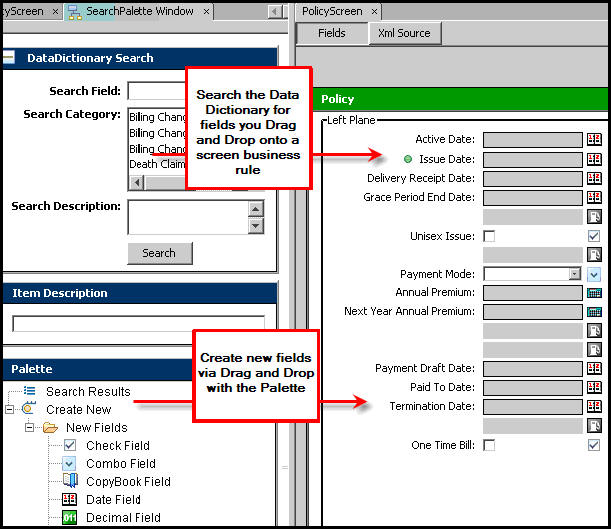Click the Annual Premium input field

(x=533, y=293)
